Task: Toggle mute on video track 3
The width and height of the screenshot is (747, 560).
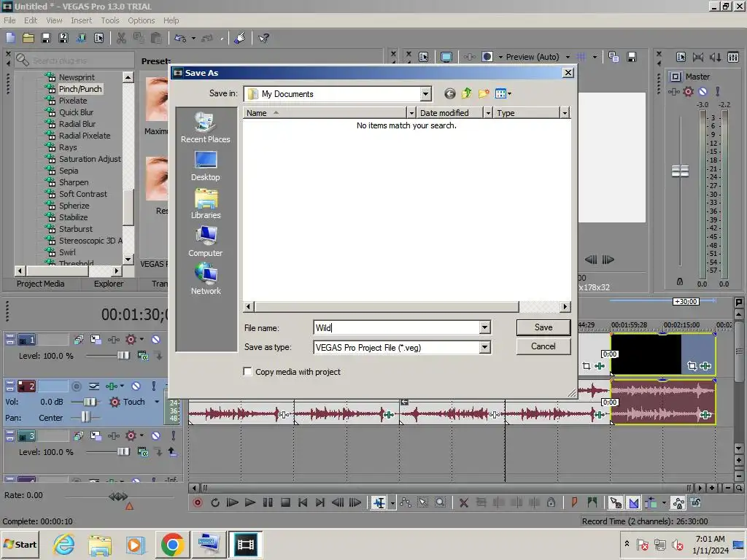Action: (156, 436)
